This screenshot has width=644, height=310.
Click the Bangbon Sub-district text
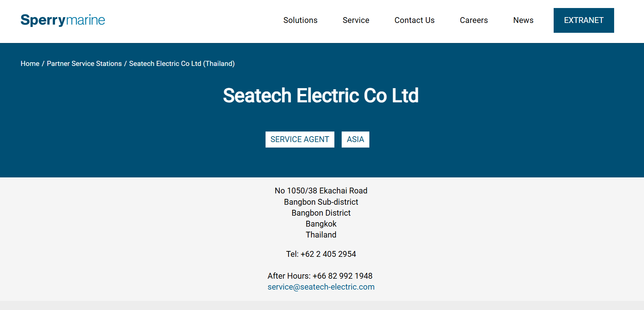point(321,202)
